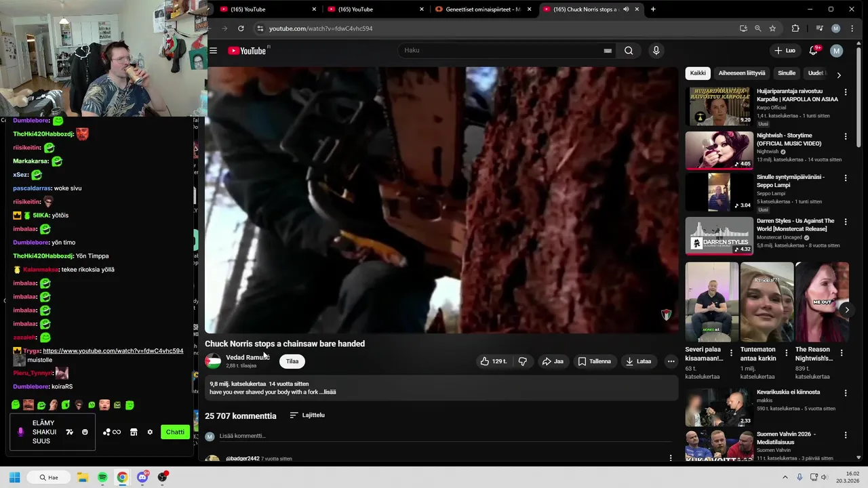This screenshot has width=868, height=488.
Task: Reload the page in Chrome
Action: (x=241, y=28)
